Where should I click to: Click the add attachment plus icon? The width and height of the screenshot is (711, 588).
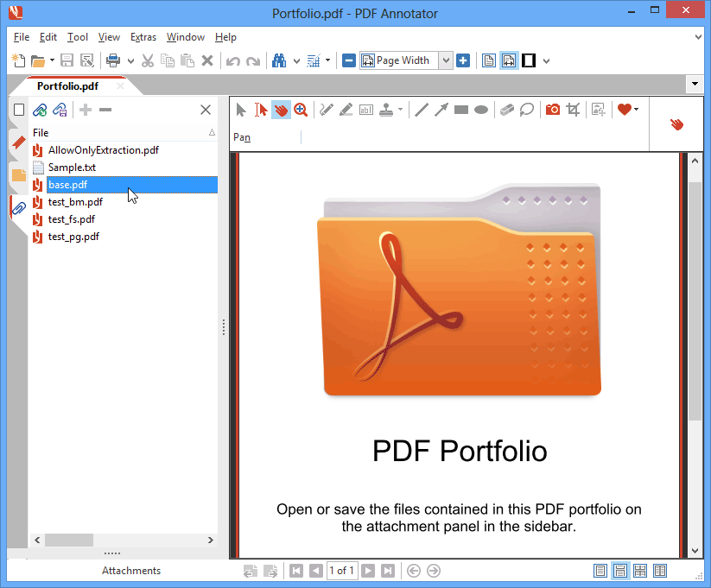coord(86,110)
